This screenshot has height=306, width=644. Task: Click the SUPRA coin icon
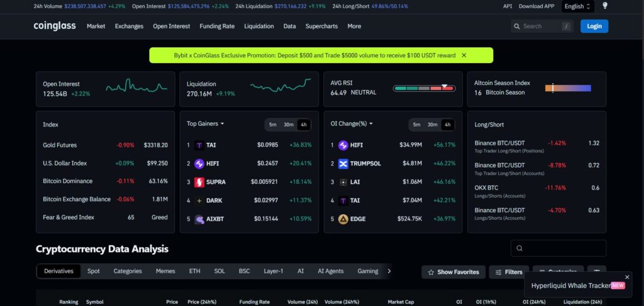[x=199, y=182]
